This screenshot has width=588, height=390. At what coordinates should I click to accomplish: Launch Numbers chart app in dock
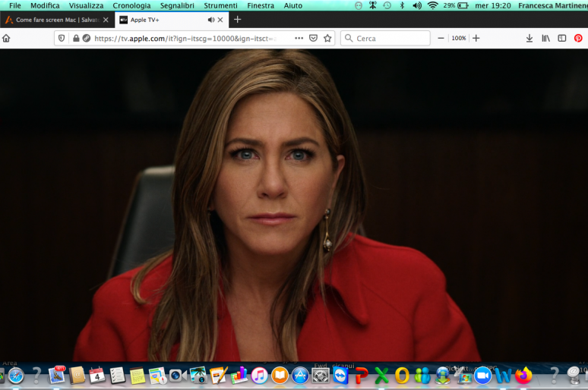[x=239, y=376]
